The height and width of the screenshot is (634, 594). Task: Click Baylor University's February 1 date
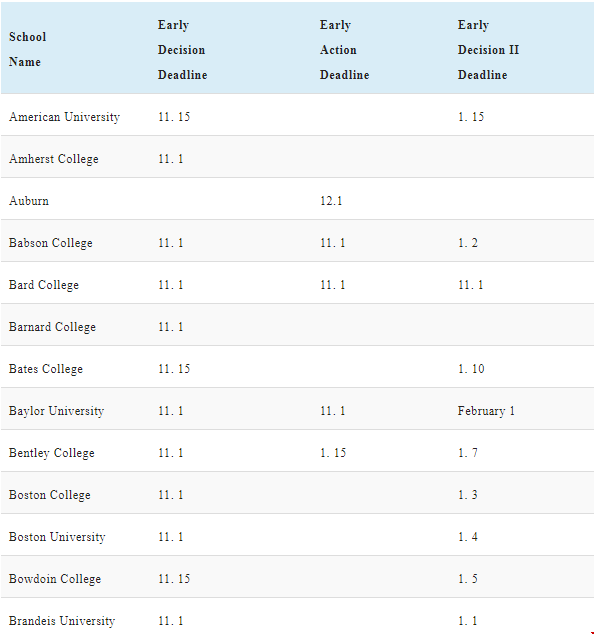coord(486,411)
